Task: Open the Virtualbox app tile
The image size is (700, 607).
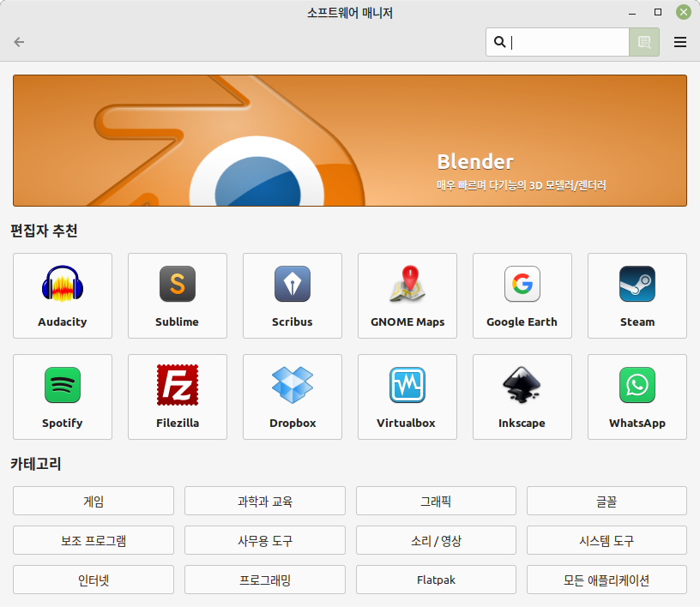Action: click(x=407, y=397)
